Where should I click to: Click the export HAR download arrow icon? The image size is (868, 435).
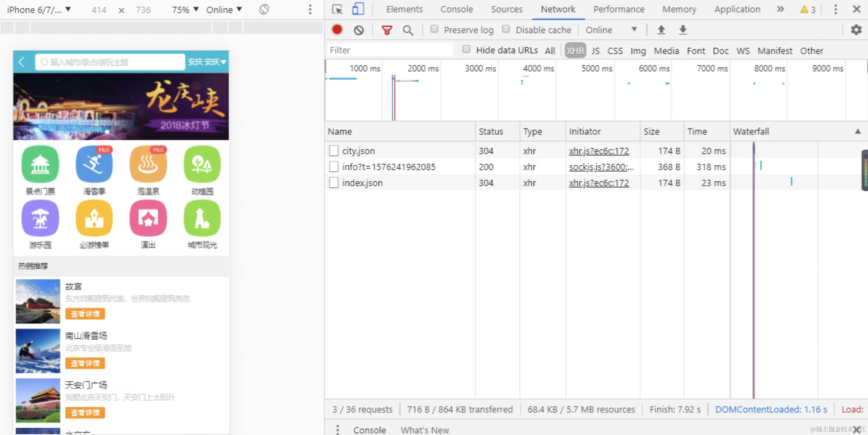(x=683, y=30)
